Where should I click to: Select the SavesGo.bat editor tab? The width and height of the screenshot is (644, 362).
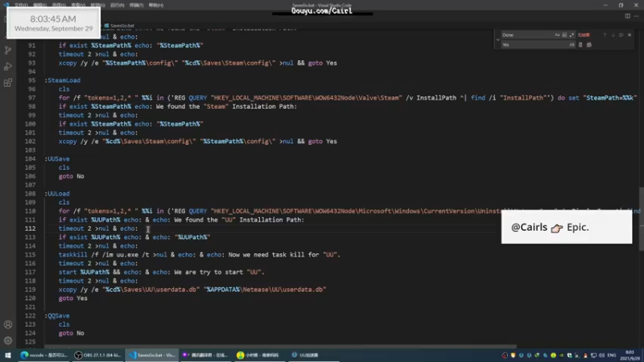(x=119, y=26)
